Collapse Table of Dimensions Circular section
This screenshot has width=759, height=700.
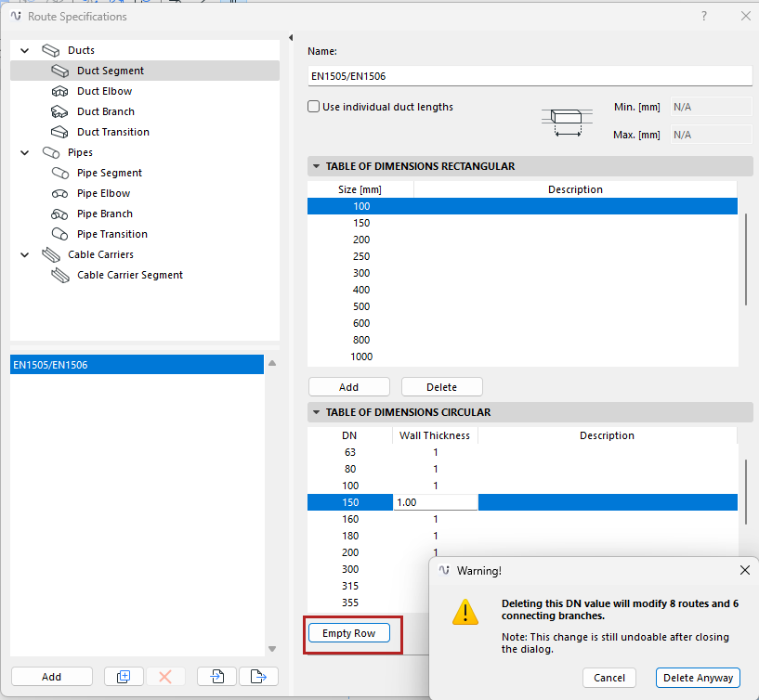(x=316, y=412)
